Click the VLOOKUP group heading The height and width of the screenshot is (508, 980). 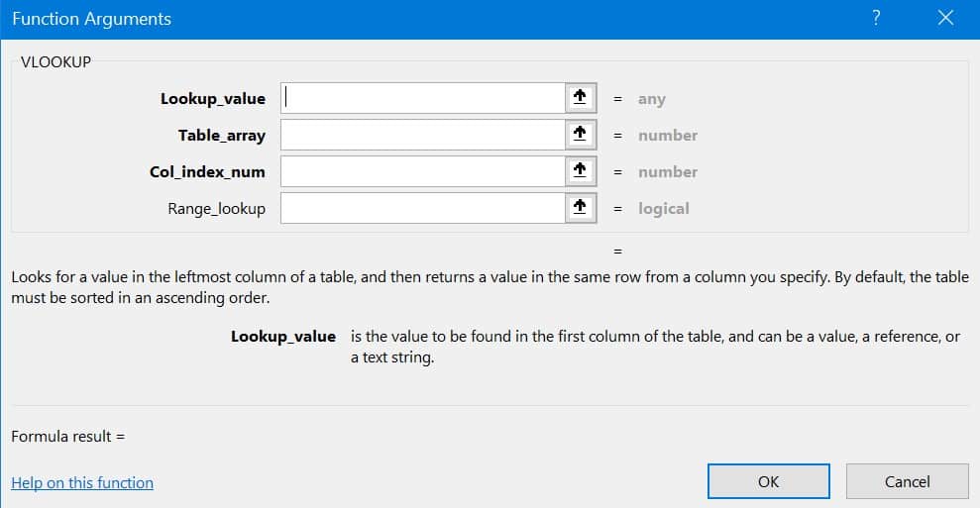coord(55,61)
